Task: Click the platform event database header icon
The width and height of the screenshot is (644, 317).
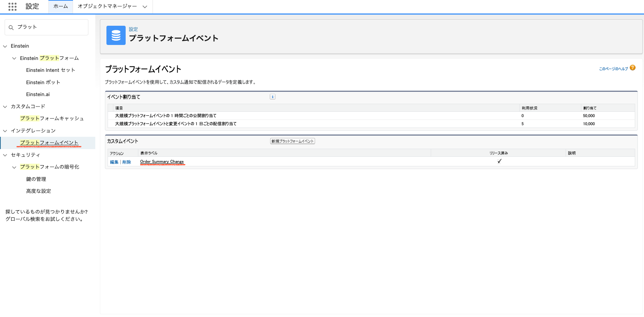Action: tap(116, 35)
